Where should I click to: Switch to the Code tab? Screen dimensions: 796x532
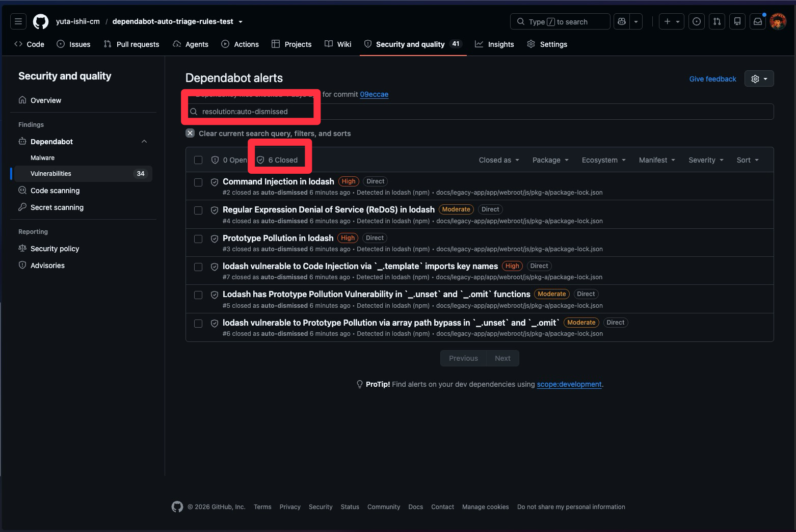click(30, 44)
